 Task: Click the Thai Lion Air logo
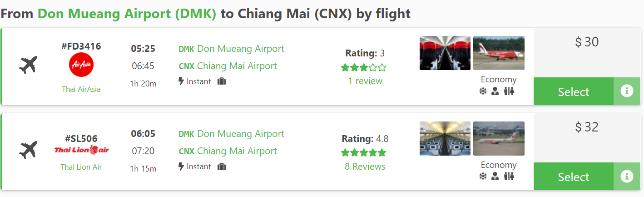81,150
